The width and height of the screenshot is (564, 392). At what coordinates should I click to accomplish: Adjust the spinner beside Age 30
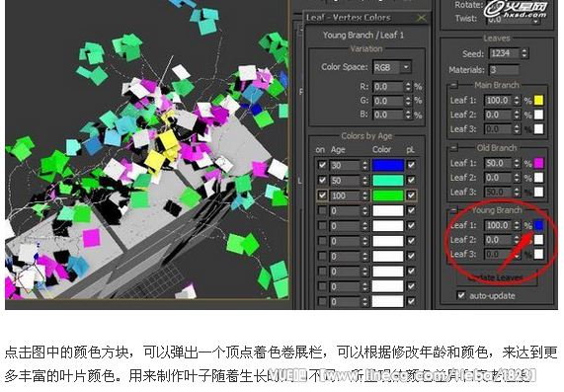point(364,165)
